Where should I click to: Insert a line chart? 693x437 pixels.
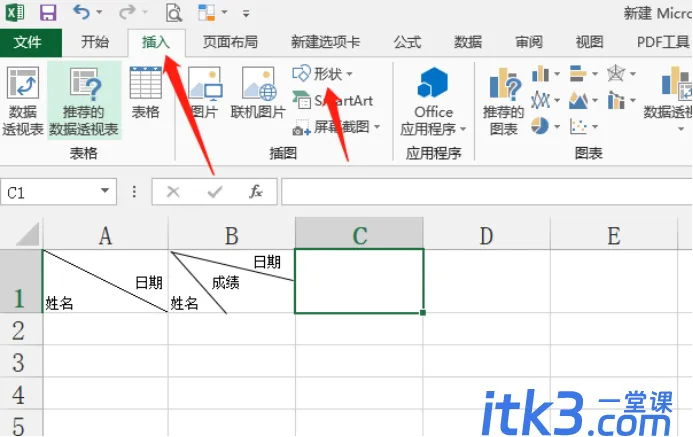[x=545, y=101]
